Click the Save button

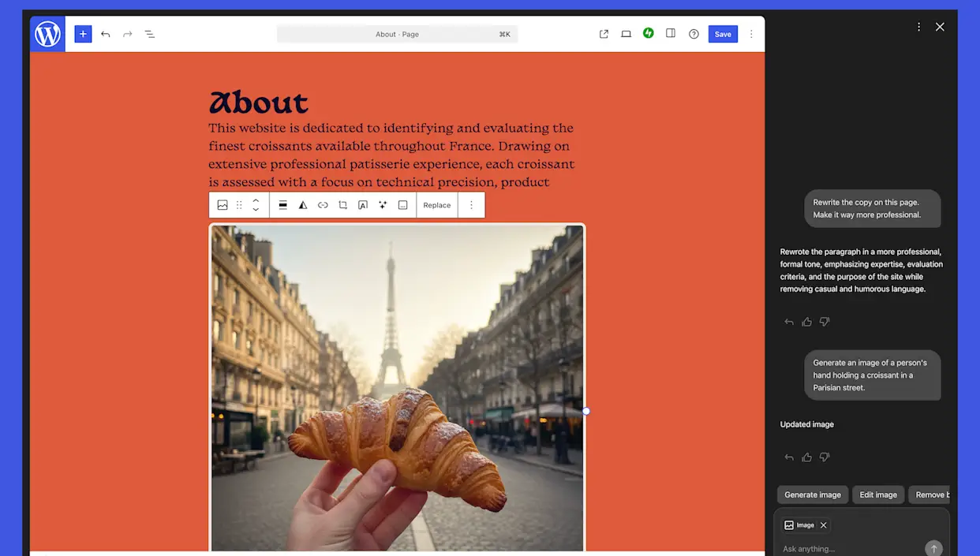click(723, 34)
